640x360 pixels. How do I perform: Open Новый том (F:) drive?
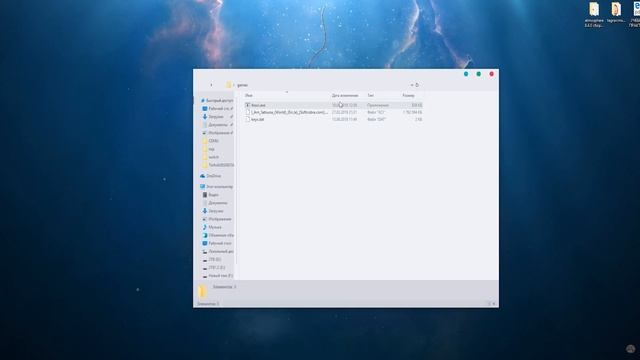[x=218, y=276]
